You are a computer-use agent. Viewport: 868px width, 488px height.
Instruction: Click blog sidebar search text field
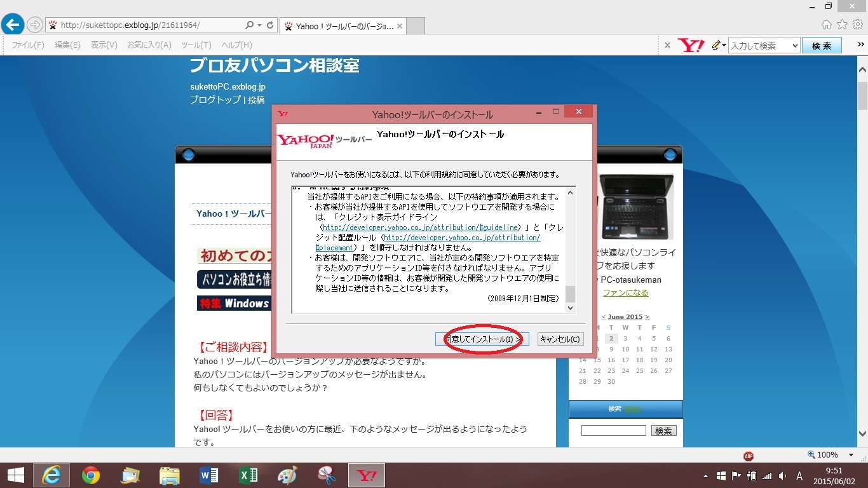(613, 431)
